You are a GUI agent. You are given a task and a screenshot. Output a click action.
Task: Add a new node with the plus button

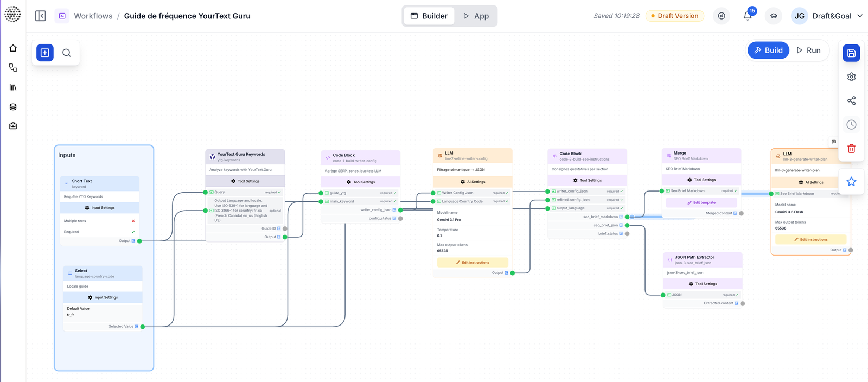click(x=45, y=53)
